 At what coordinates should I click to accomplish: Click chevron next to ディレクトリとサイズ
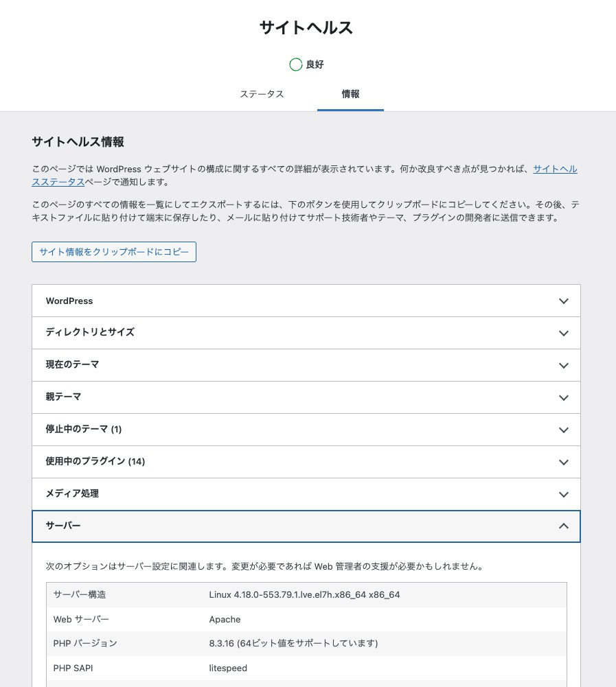click(x=563, y=334)
